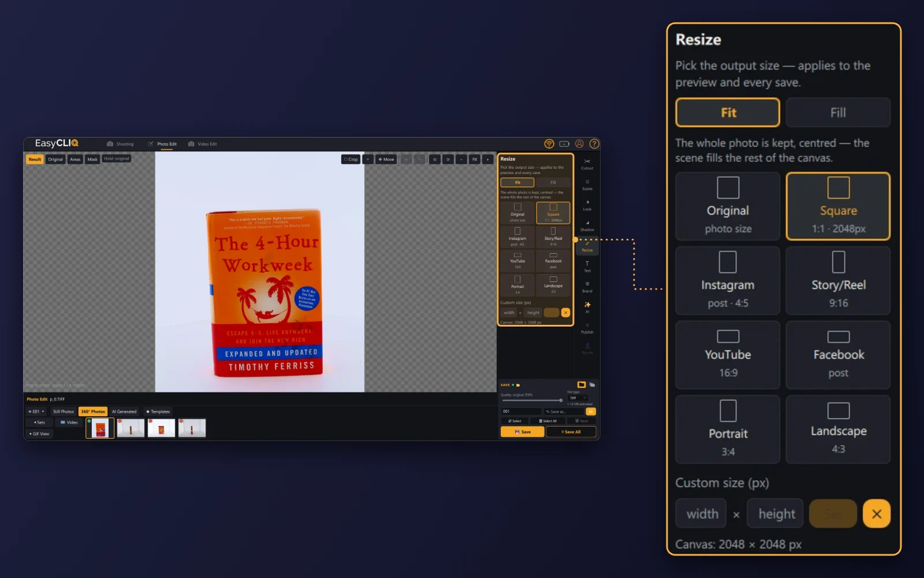Open the 001 set dropdown
This screenshot has height=578, width=924.
pos(36,412)
